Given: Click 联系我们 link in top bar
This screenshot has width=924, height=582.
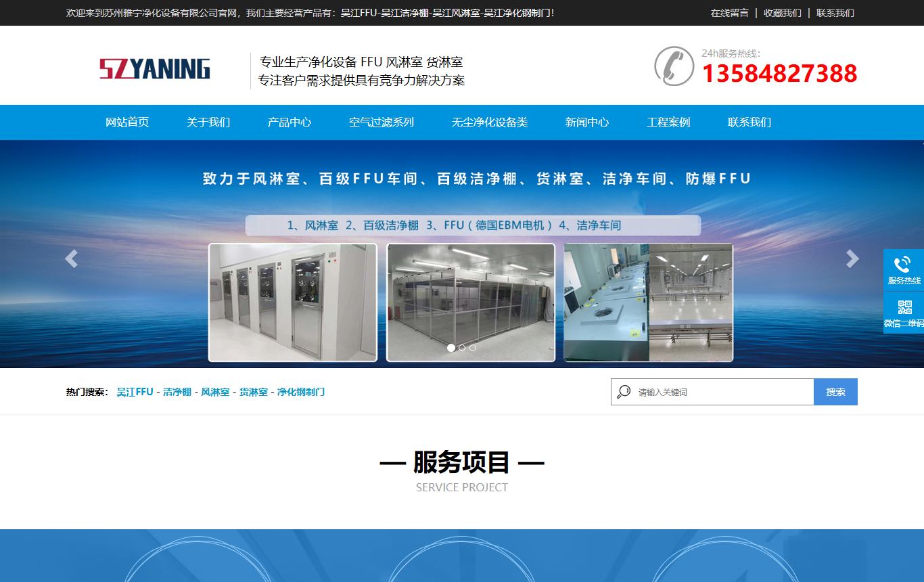Looking at the screenshot, I should (835, 13).
